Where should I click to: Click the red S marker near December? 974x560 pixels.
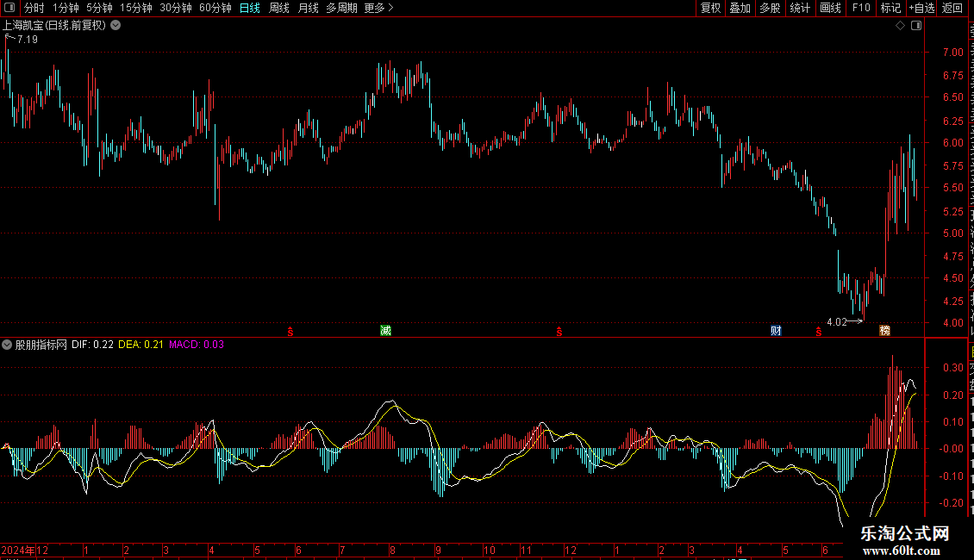click(559, 332)
